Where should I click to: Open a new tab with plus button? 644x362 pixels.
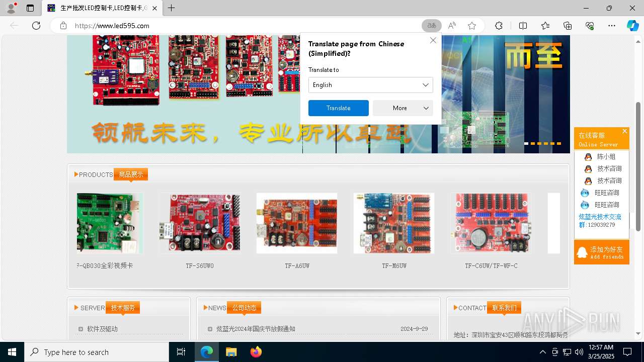171,8
